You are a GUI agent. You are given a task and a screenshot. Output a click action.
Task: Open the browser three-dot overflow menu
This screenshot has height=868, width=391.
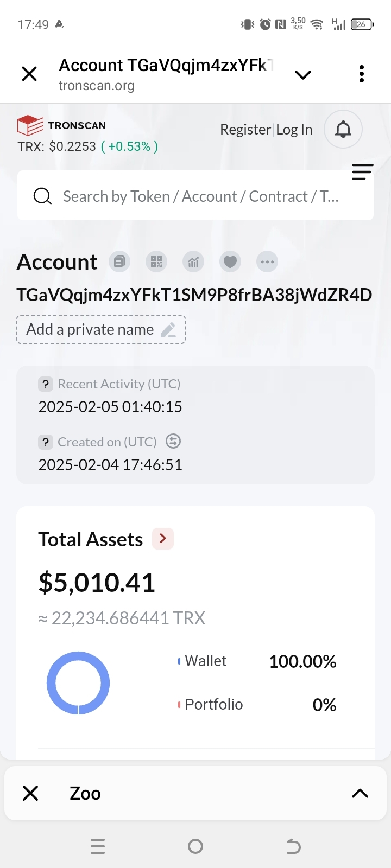click(x=362, y=74)
